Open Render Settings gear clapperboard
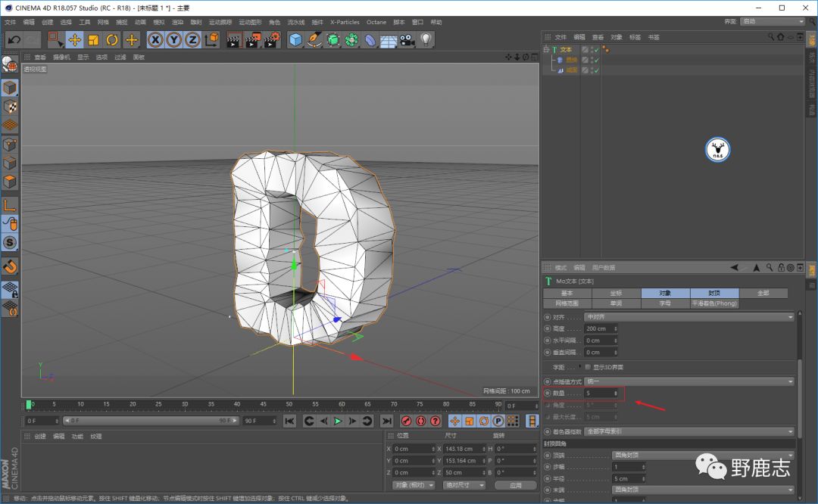This screenshot has width=818, height=504. (272, 40)
